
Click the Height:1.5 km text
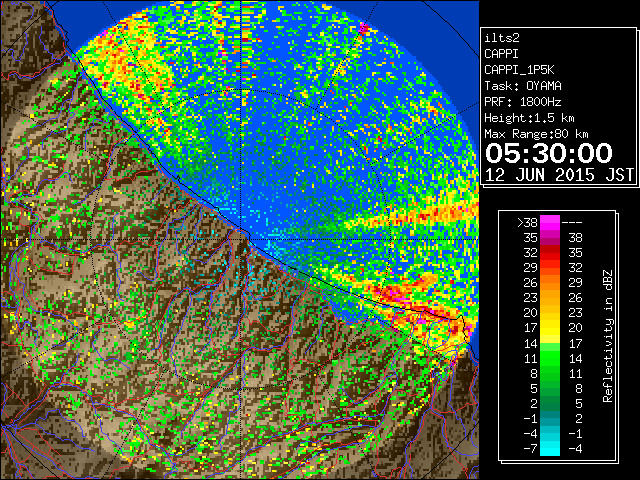pyautogui.click(x=529, y=118)
